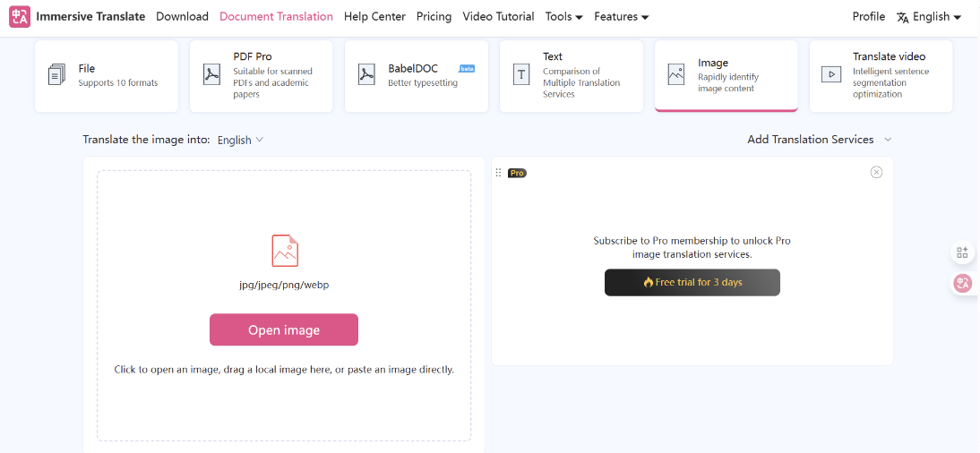The image size is (980, 453).
Task: Switch site language from English
Action: (929, 17)
